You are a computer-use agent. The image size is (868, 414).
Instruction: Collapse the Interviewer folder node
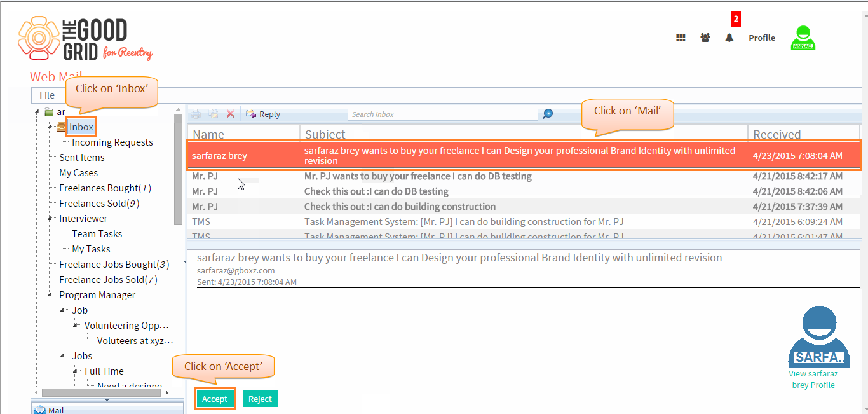click(51, 218)
